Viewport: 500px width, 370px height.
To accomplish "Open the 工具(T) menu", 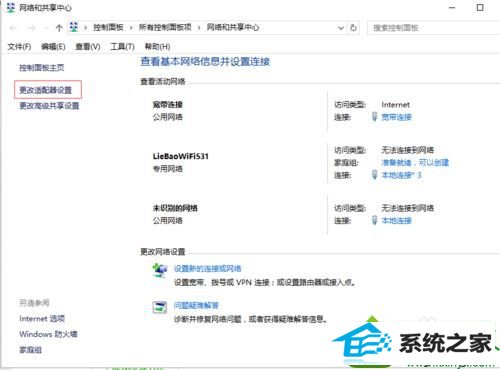I will (x=122, y=47).
